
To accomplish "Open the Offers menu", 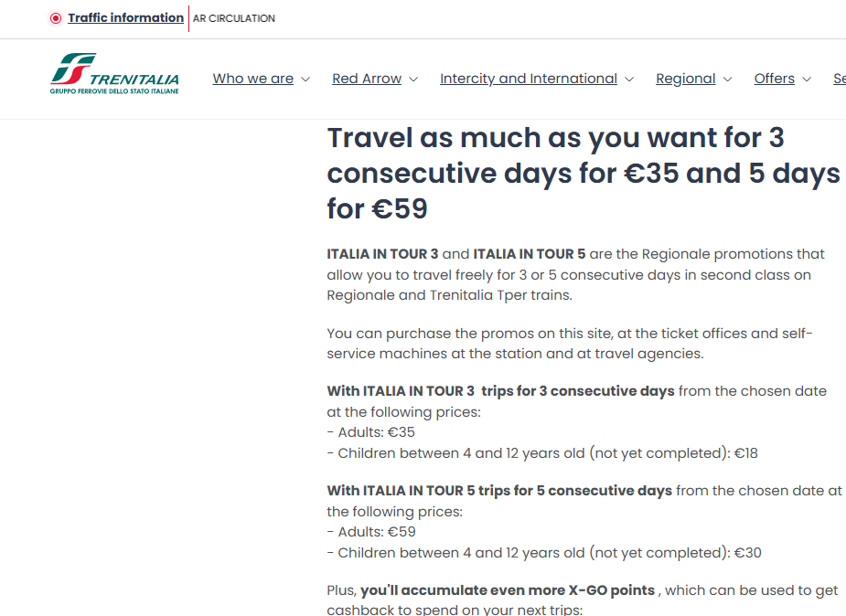I will pos(775,79).
